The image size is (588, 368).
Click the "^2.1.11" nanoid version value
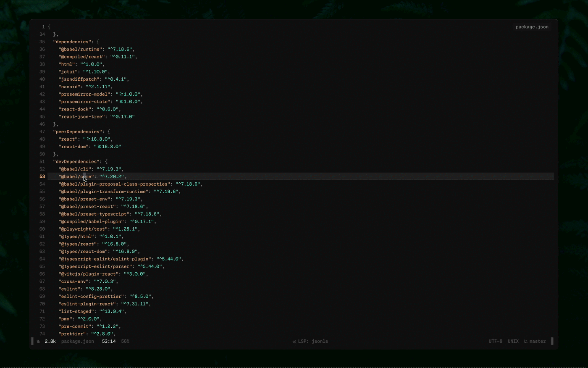[97, 87]
